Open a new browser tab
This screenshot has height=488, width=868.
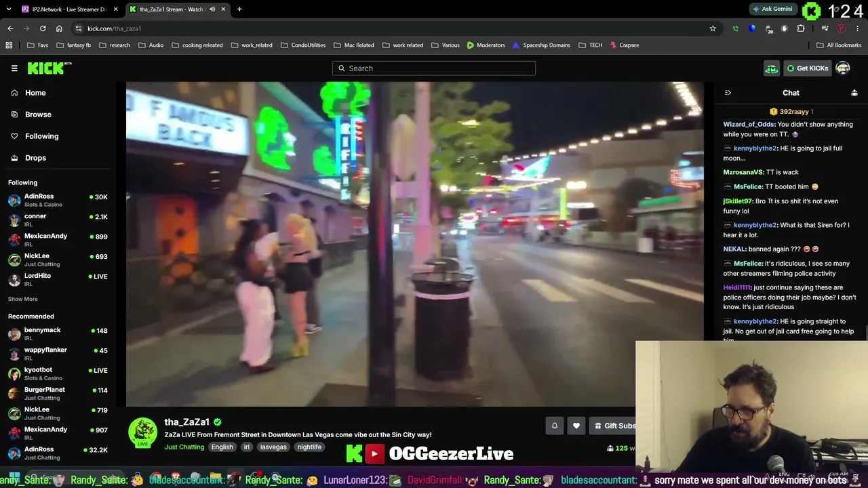tap(239, 9)
